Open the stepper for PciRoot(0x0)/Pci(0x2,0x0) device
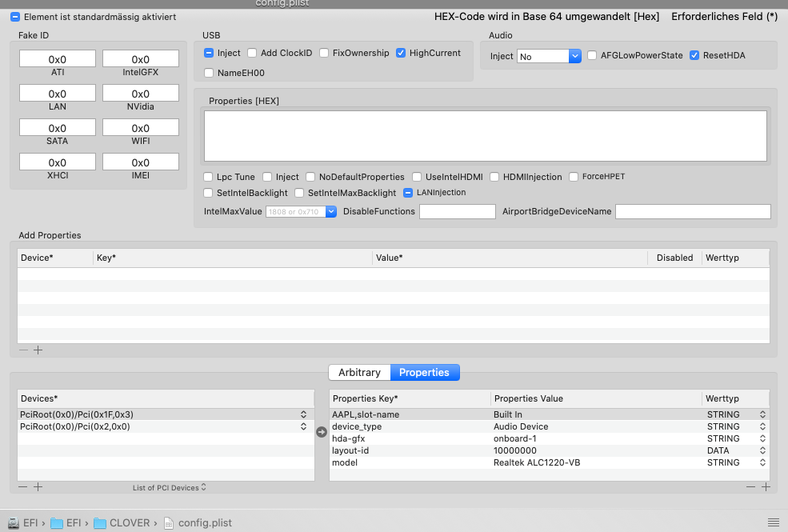Screen dimensions: 788x532 (303, 426)
